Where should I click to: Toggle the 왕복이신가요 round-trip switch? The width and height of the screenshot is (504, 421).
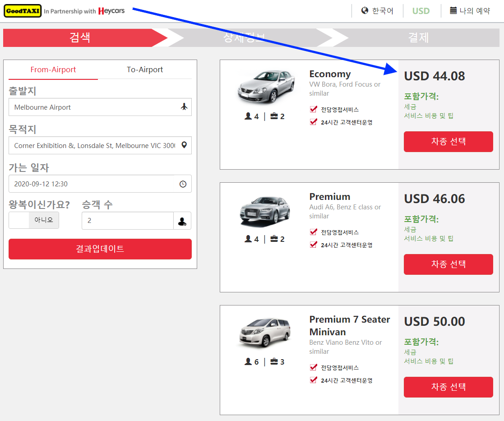click(34, 220)
